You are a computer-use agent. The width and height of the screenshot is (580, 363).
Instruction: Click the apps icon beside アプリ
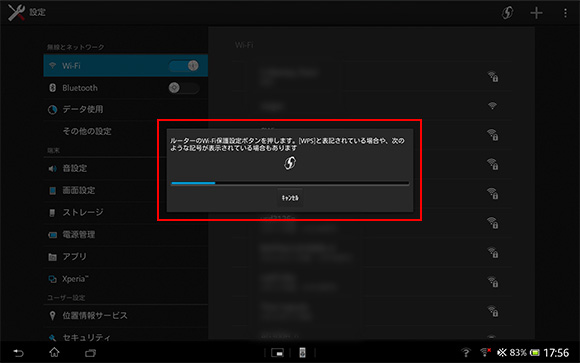click(53, 257)
